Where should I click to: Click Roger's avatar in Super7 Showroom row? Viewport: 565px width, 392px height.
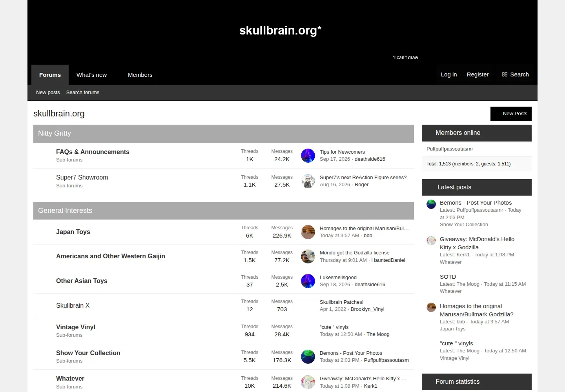pos(308,181)
